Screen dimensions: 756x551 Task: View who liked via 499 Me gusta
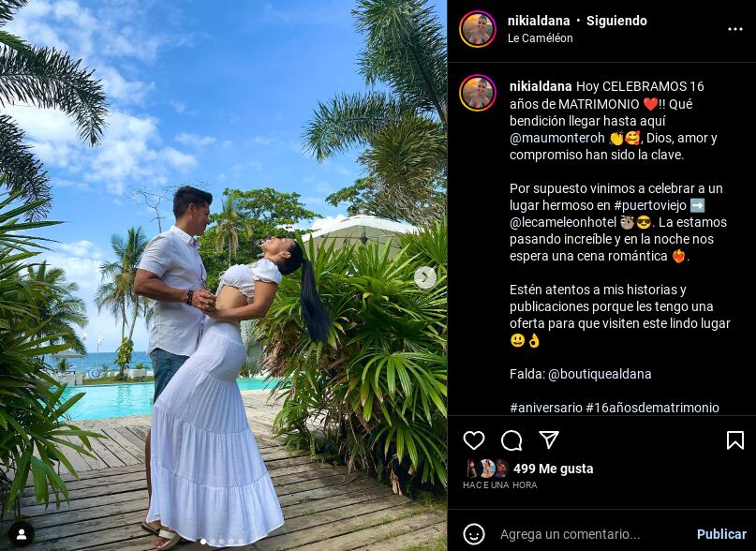[x=553, y=469]
